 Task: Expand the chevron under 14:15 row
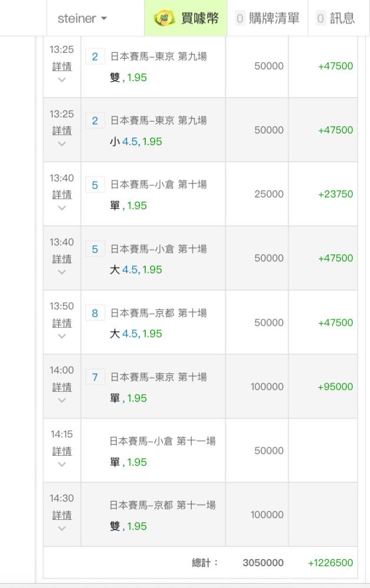point(62,465)
